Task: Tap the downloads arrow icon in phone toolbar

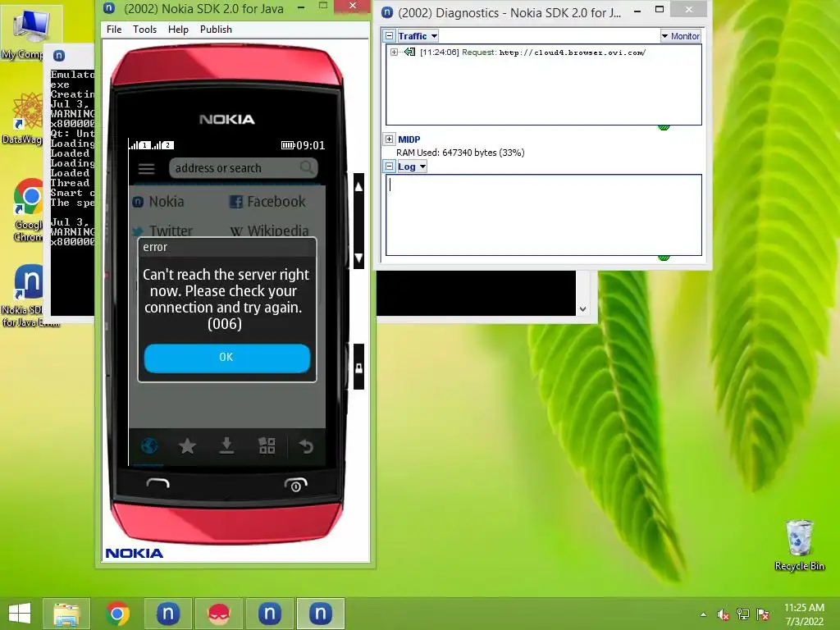Action: [226, 445]
